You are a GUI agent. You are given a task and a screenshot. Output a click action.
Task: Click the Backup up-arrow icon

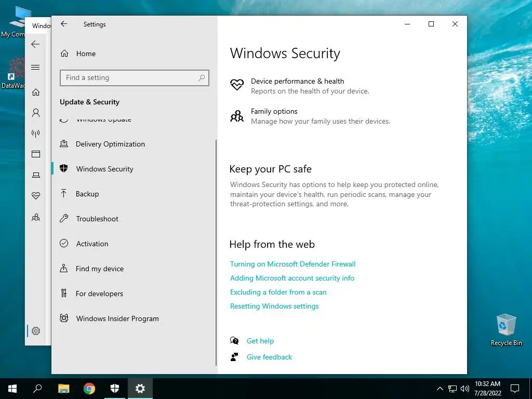[64, 193]
